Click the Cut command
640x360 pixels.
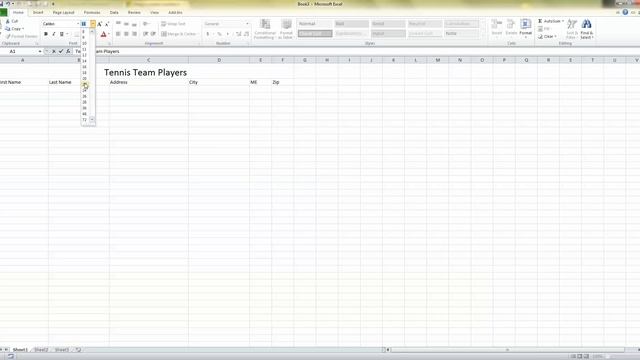(12, 21)
